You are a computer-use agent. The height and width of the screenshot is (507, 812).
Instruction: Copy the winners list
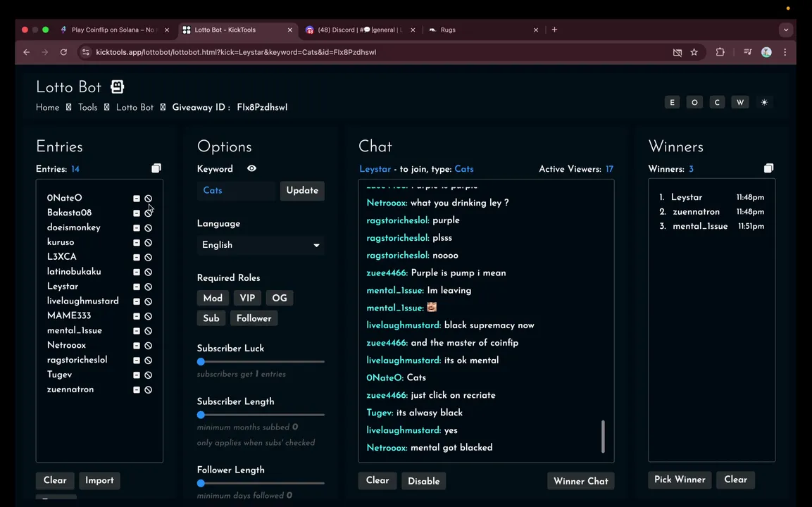768,168
